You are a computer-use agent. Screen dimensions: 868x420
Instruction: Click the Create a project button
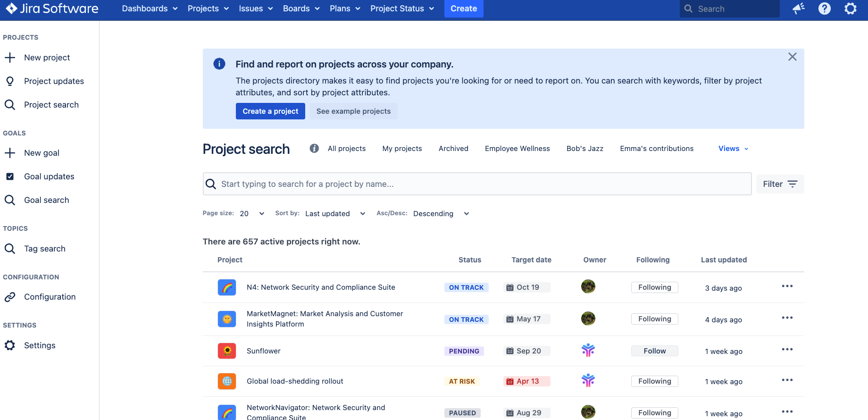point(270,111)
